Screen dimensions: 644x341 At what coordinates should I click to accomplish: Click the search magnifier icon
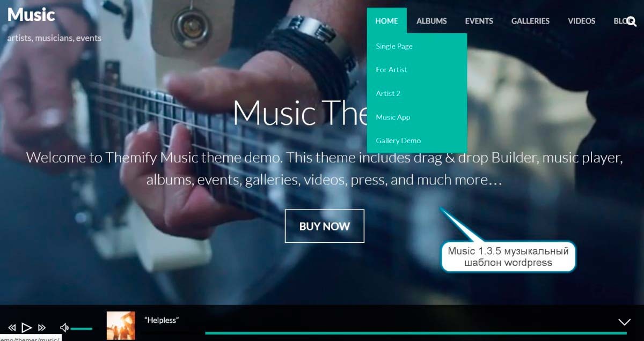(x=632, y=21)
